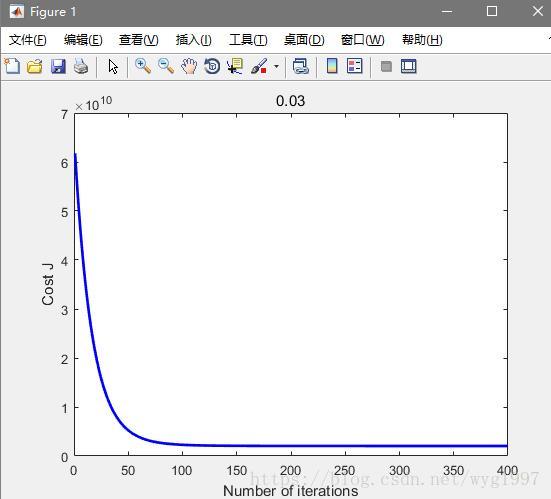Hide plot tools with the gray square icon
Viewport: 551px width, 499px height.
pos(386,66)
